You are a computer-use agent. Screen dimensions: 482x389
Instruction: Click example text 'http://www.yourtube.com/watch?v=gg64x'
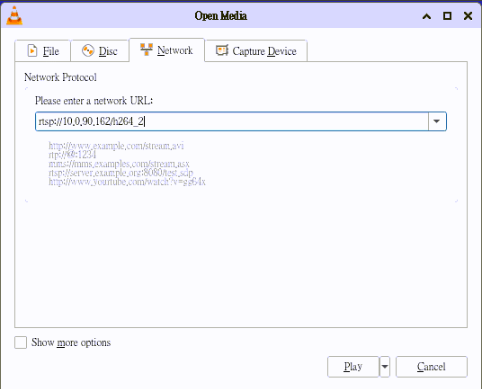pos(127,182)
